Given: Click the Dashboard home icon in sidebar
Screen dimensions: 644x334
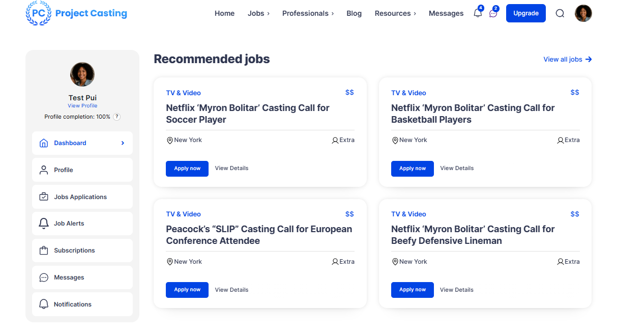Looking at the screenshot, I should [44, 143].
